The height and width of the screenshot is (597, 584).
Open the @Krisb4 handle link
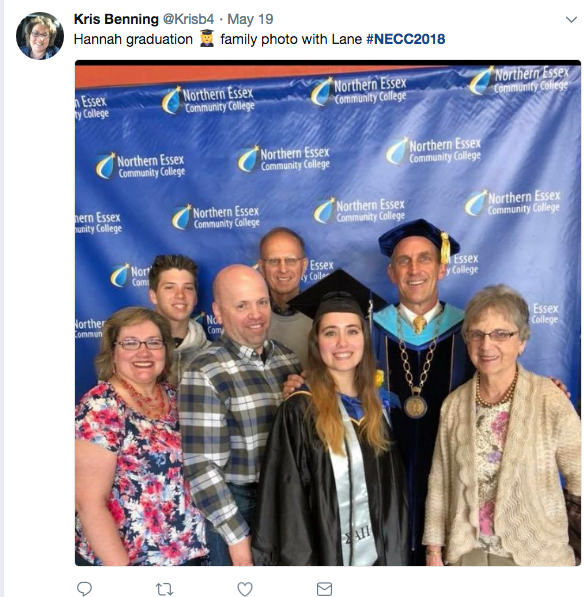(x=188, y=19)
